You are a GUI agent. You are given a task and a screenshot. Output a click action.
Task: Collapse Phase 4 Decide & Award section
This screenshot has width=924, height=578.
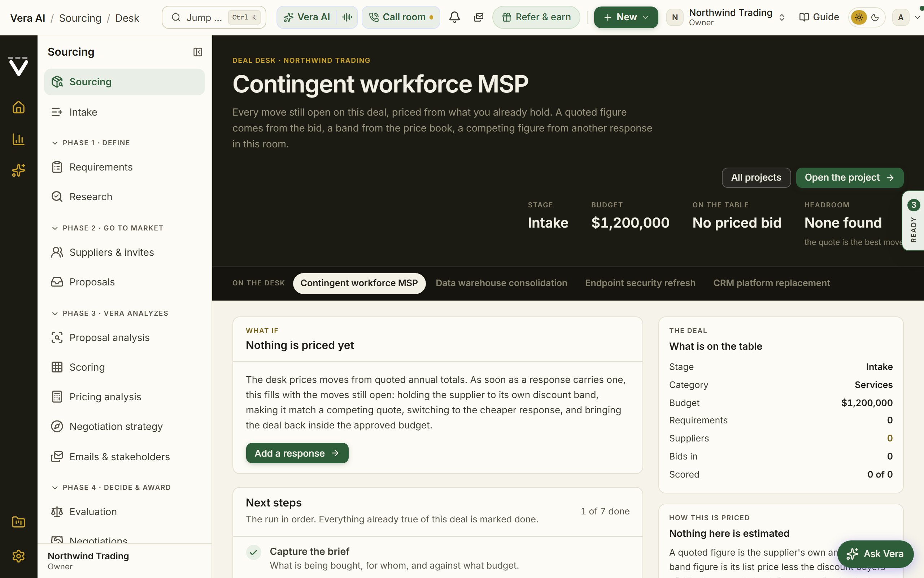coord(111,487)
